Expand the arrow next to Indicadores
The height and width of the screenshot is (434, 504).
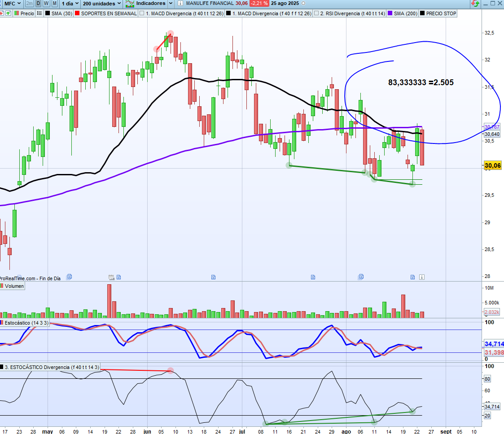171,4
